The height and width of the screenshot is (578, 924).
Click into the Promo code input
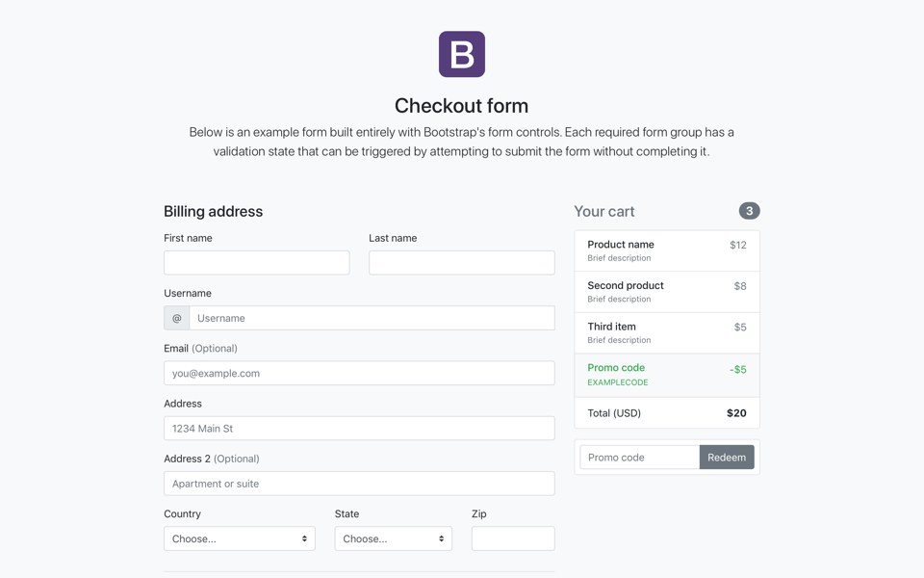[x=638, y=457]
